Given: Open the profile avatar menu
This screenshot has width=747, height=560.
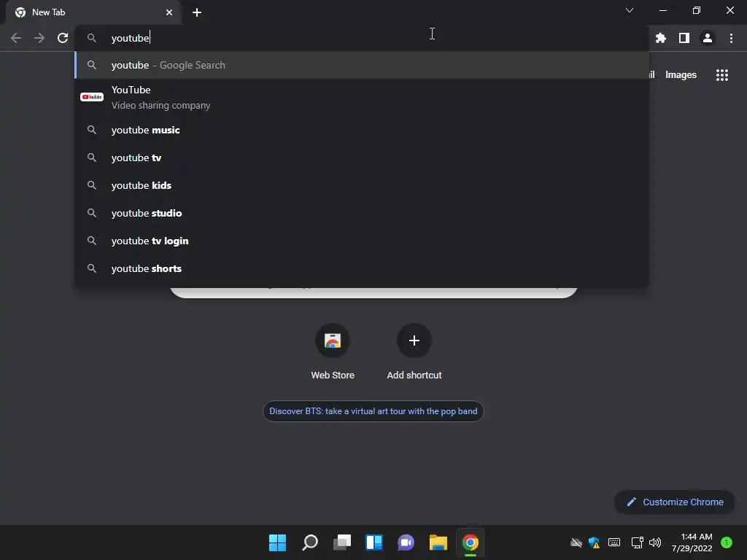Looking at the screenshot, I should (708, 38).
